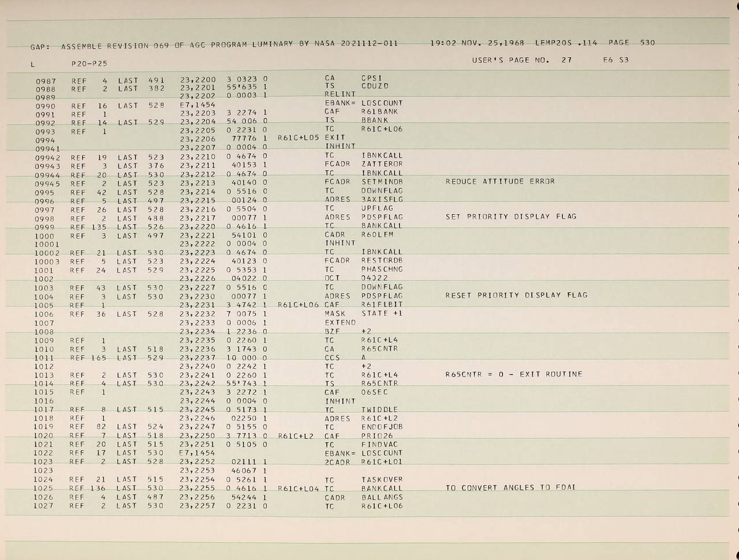Click the label 'R61C+L05'

pos(298,138)
